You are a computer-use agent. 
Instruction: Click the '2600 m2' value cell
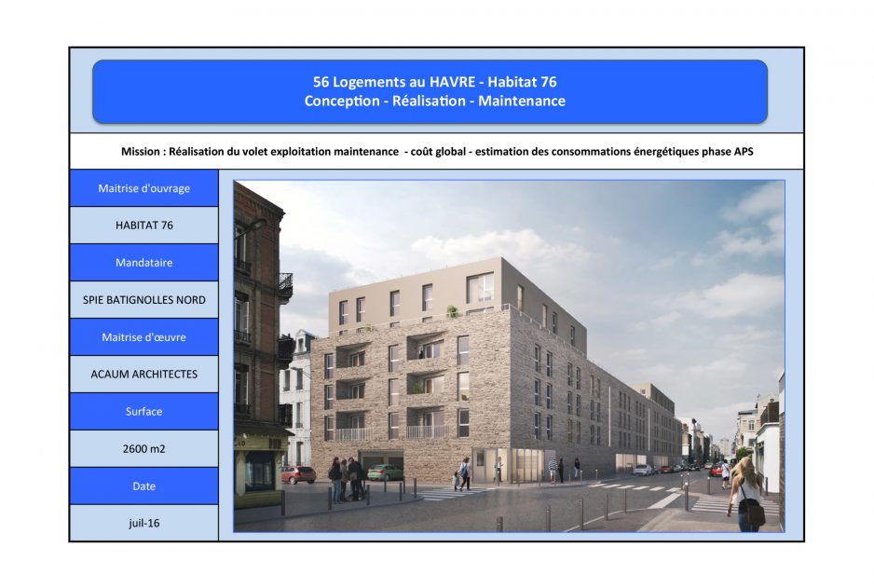click(x=143, y=448)
